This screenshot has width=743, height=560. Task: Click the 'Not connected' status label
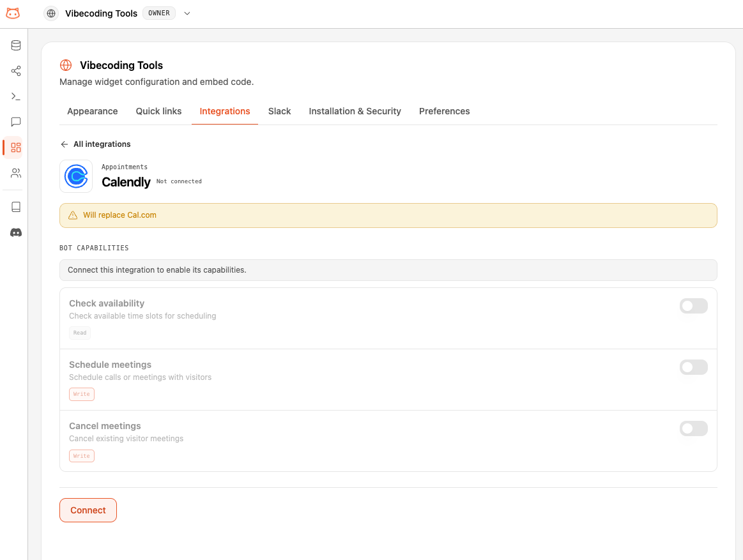(179, 181)
